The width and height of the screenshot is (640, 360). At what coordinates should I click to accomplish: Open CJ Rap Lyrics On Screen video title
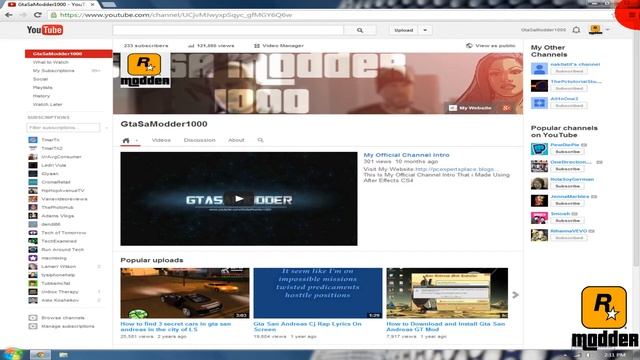point(307,327)
